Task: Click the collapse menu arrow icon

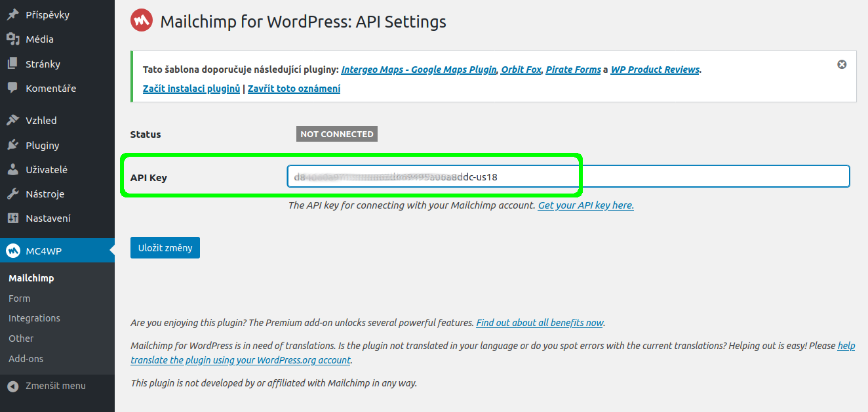Action: coord(12,386)
